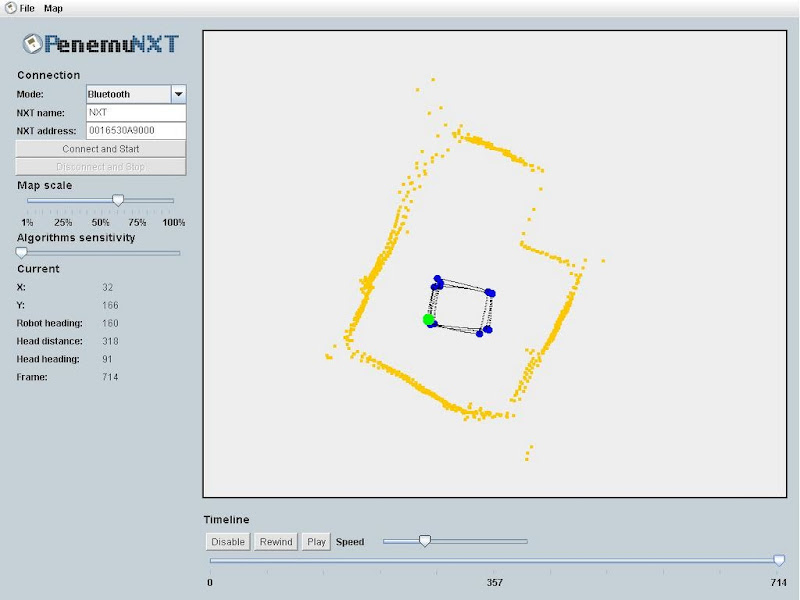Focus the NXT name input field

(135, 112)
